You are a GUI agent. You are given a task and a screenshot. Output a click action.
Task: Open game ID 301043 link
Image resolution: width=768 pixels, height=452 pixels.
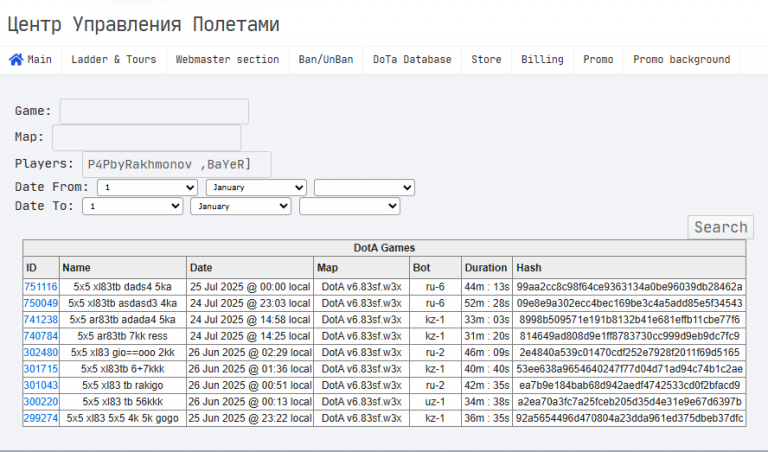pos(41,385)
